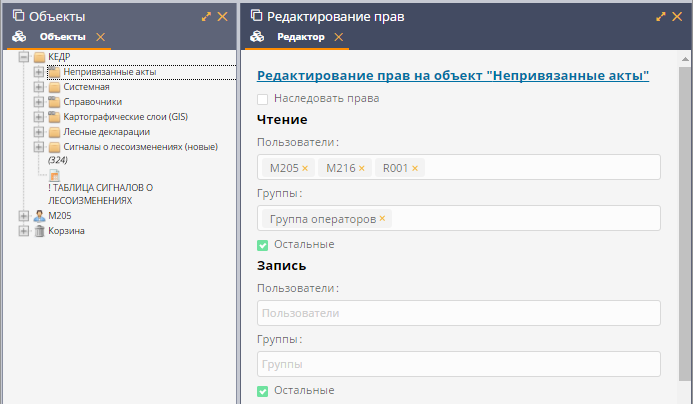The width and height of the screenshot is (693, 404).
Task: Select Лесные декларации folder in tree
Action: tap(106, 132)
